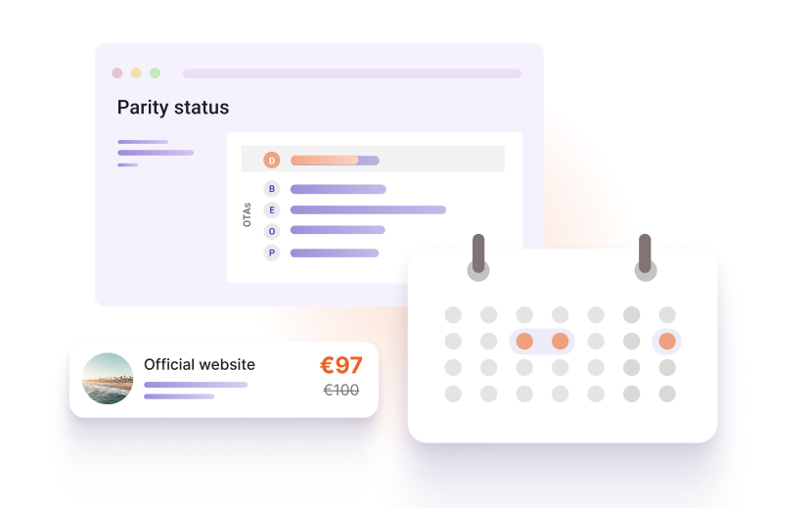The image size is (812, 508).
Task: Click the O OTA badge
Action: coord(272,231)
